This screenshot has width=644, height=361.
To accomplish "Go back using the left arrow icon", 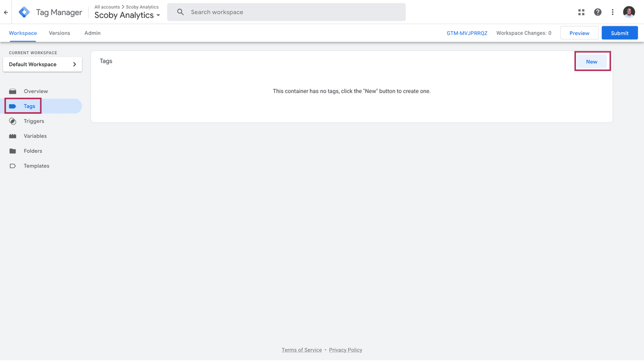I will [x=6, y=12].
